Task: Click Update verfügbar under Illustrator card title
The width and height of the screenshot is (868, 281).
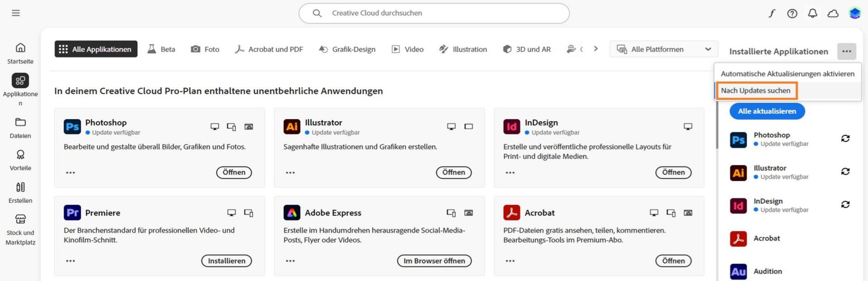Action: (336, 133)
